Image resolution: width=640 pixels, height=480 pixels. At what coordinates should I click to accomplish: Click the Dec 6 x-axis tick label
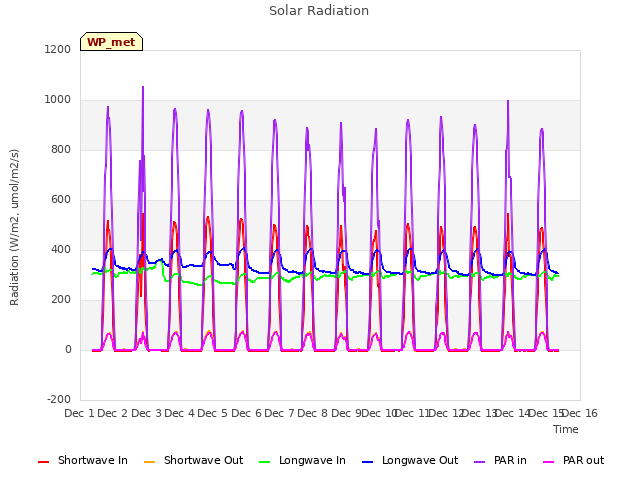(x=246, y=413)
